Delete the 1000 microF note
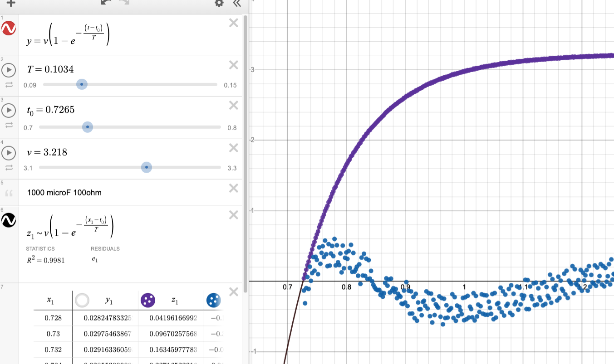This screenshot has height=364, width=614. tap(234, 188)
